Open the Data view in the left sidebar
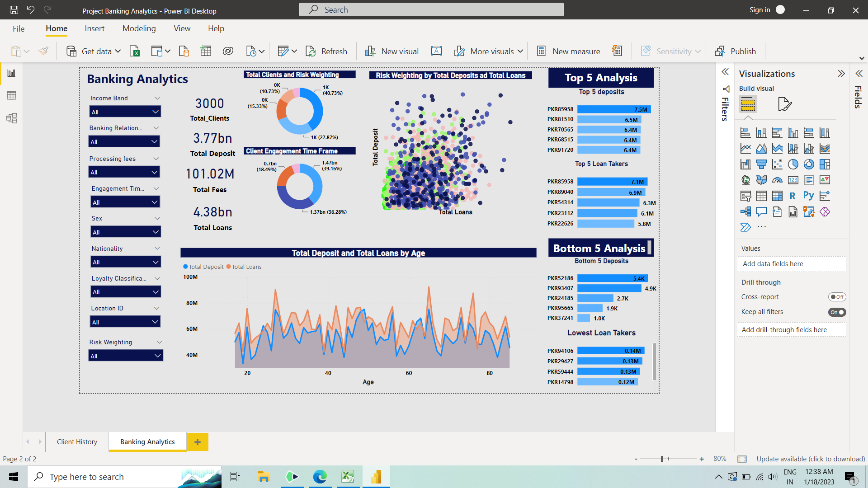Screen dimensions: 868x488 [x=12, y=95]
